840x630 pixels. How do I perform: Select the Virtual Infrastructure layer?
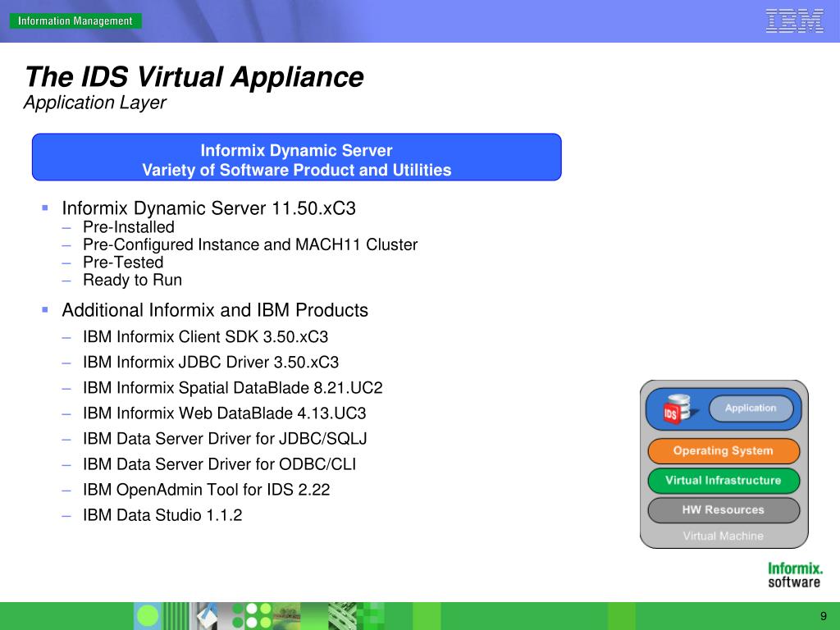tap(724, 481)
